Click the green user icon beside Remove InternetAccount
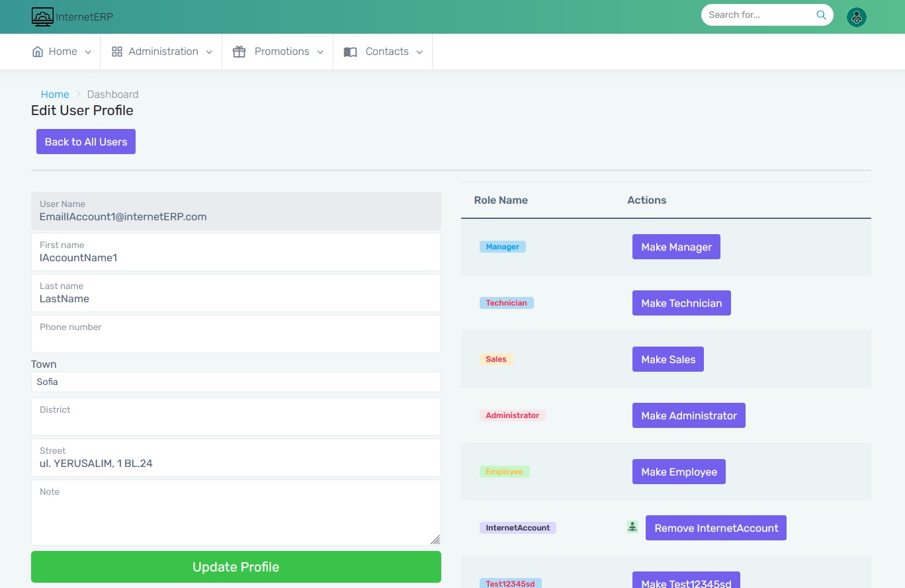Image resolution: width=905 pixels, height=588 pixels. click(632, 526)
